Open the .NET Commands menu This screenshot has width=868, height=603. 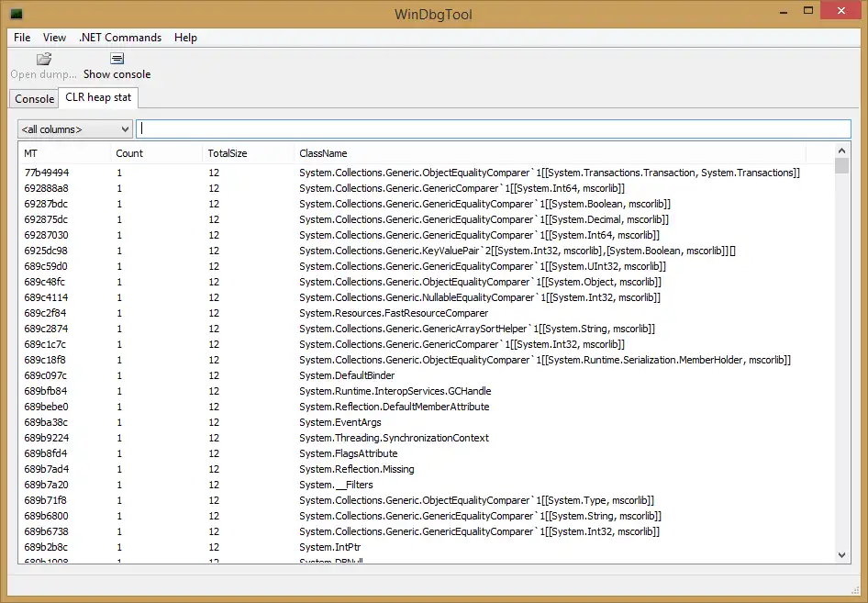[119, 38]
